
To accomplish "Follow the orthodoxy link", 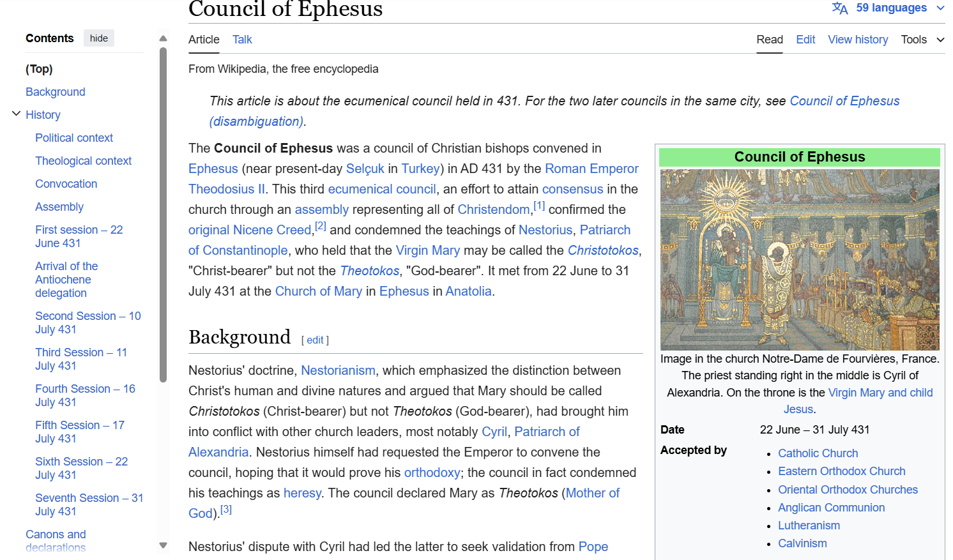I will click(432, 473).
